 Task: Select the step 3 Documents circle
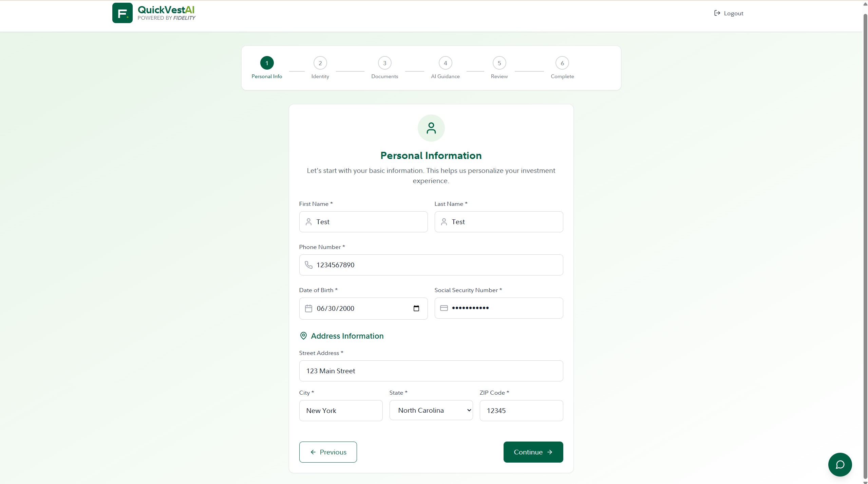tap(384, 63)
